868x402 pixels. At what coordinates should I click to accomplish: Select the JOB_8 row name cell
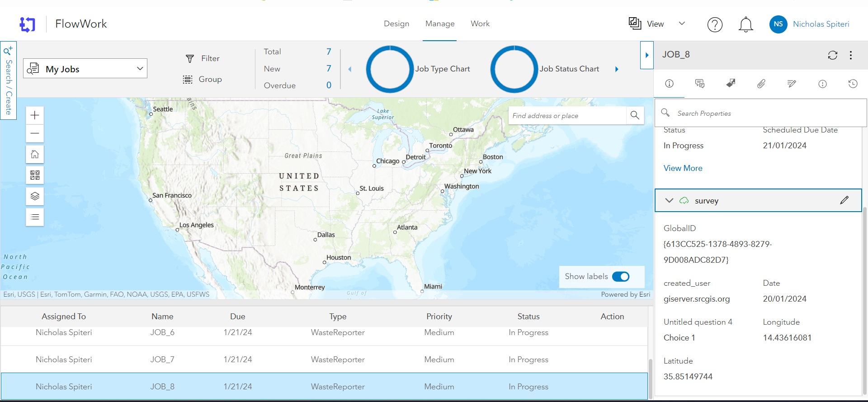[x=162, y=387]
